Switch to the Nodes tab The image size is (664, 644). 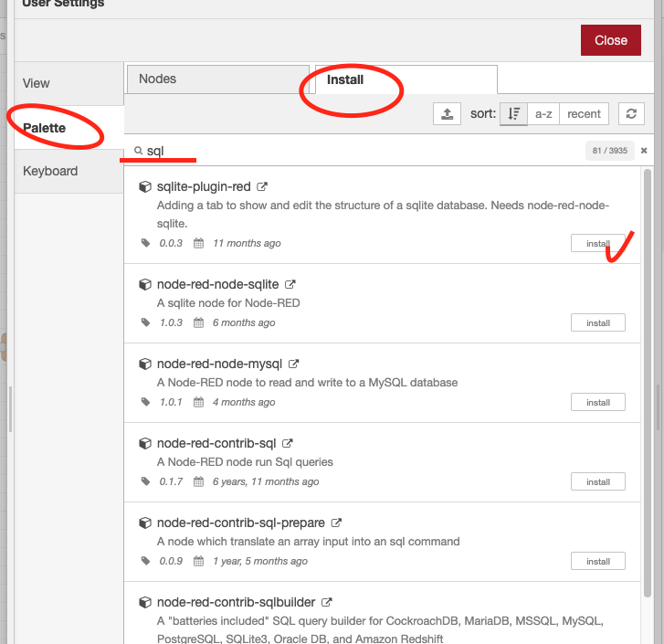(x=218, y=79)
